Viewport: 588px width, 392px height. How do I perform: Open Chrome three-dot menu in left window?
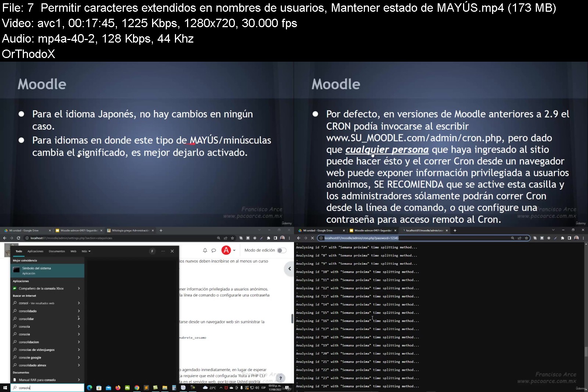[289, 238]
